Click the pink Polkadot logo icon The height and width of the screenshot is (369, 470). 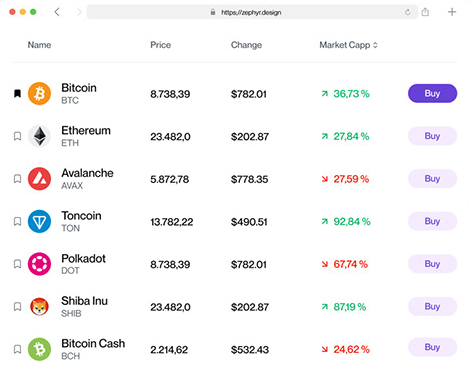[x=39, y=264]
